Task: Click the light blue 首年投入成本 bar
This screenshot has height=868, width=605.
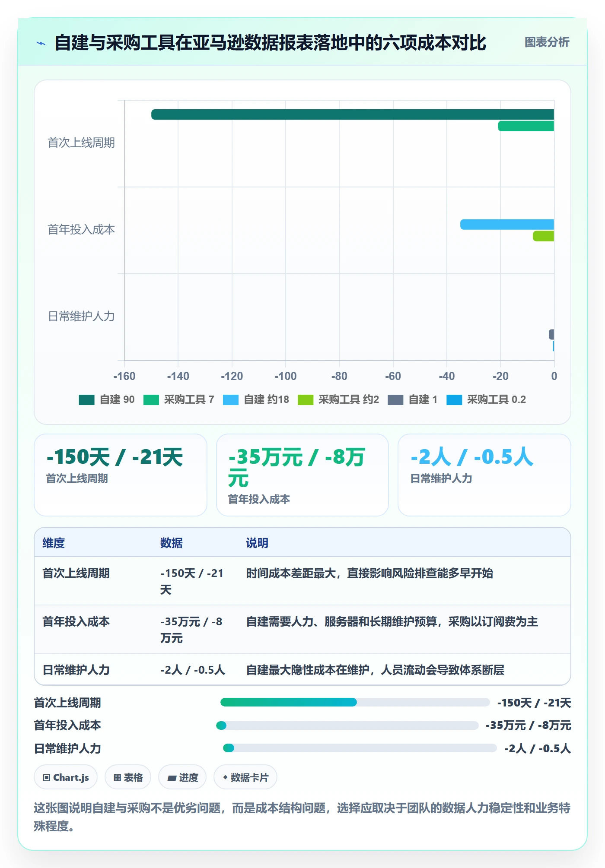Action: pos(507,225)
